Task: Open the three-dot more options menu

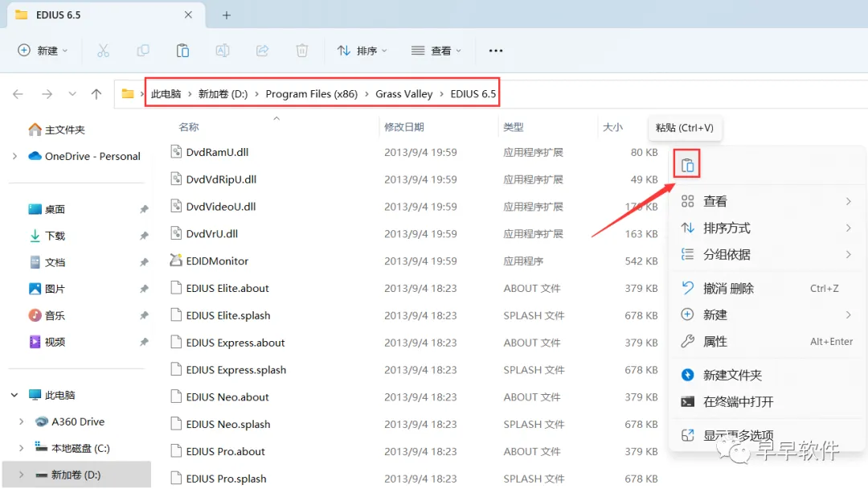Action: point(495,51)
